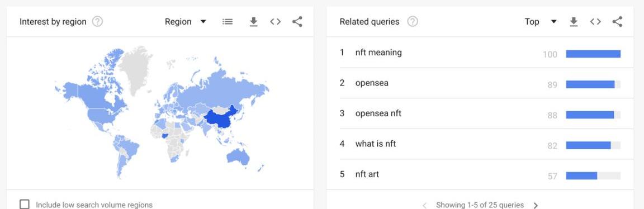The image size is (644, 209).
Task: Share the Interest by region card
Action: point(297,22)
